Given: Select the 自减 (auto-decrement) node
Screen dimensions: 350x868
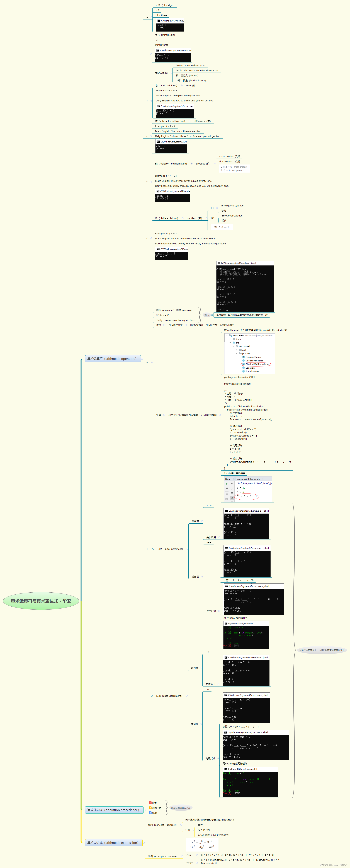Looking at the screenshot, I should click(169, 696).
